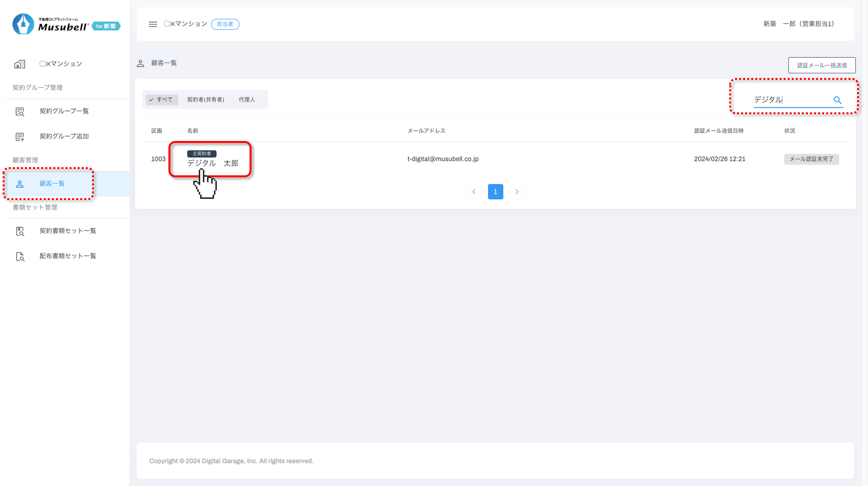
Task: Click the 担当者 badge in header
Action: point(225,24)
